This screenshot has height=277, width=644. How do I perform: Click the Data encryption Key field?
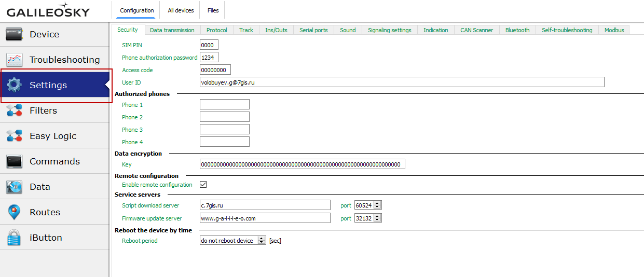[302, 164]
